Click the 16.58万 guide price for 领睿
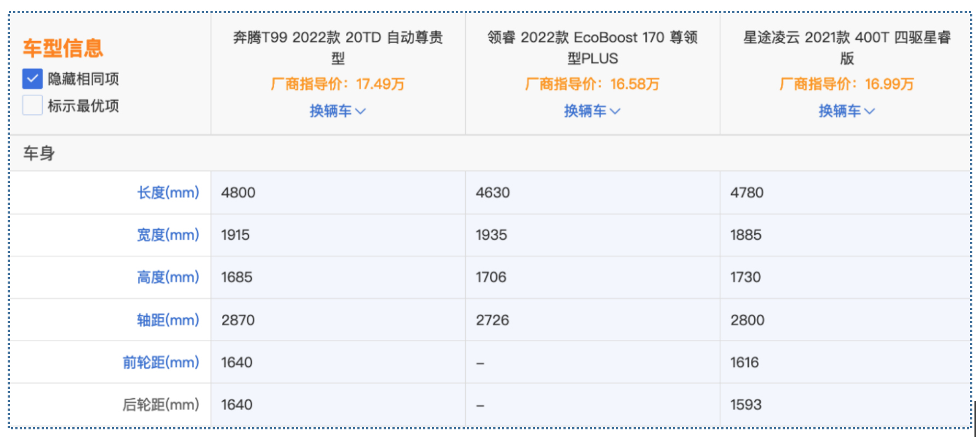980x437 pixels. [x=634, y=84]
